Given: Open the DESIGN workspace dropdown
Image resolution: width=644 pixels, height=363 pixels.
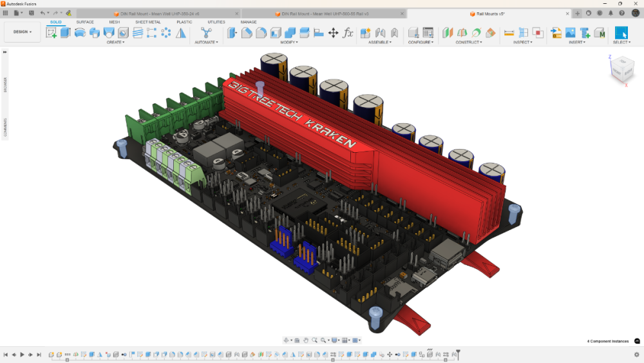Looking at the screenshot, I should pos(22,32).
